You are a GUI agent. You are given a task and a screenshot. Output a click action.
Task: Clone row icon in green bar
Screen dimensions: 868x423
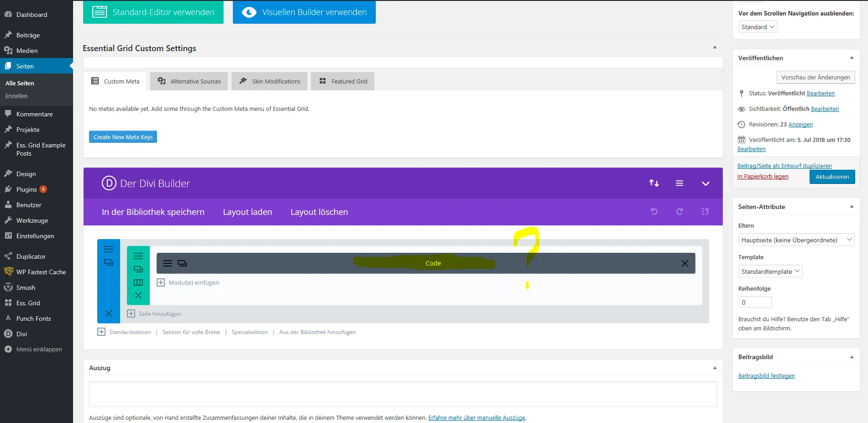click(x=138, y=269)
